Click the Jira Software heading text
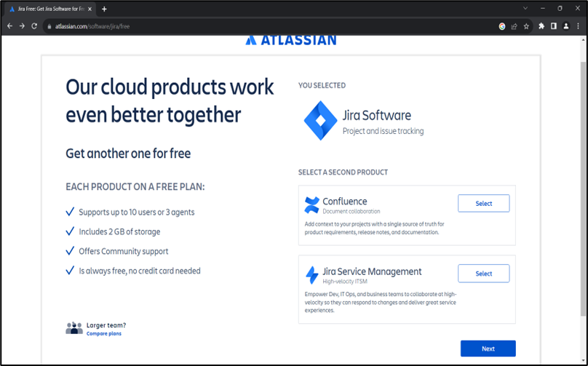The image size is (588, 366). 376,116
